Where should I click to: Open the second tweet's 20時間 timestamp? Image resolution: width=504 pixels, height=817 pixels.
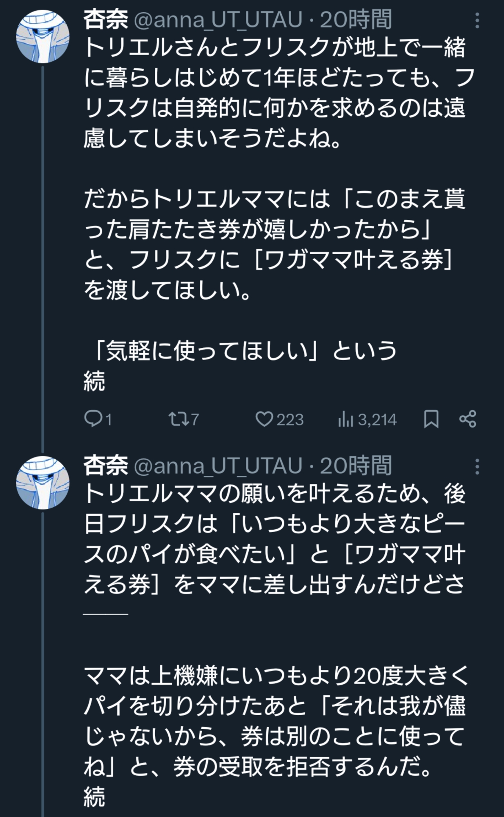pyautogui.click(x=356, y=466)
